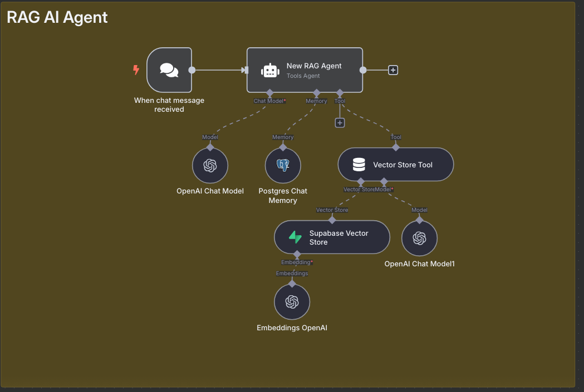Click the chat trigger output connector dot
The width and height of the screenshot is (584, 392).
[192, 70]
